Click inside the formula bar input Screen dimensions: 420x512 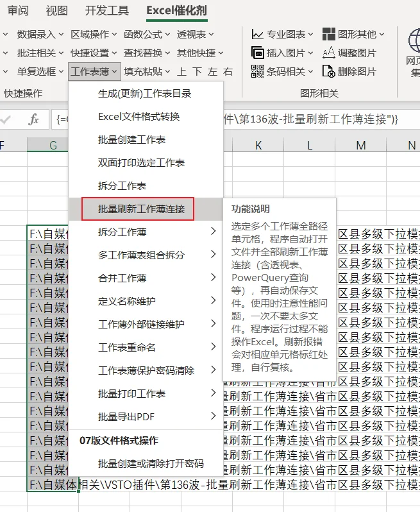(235, 119)
